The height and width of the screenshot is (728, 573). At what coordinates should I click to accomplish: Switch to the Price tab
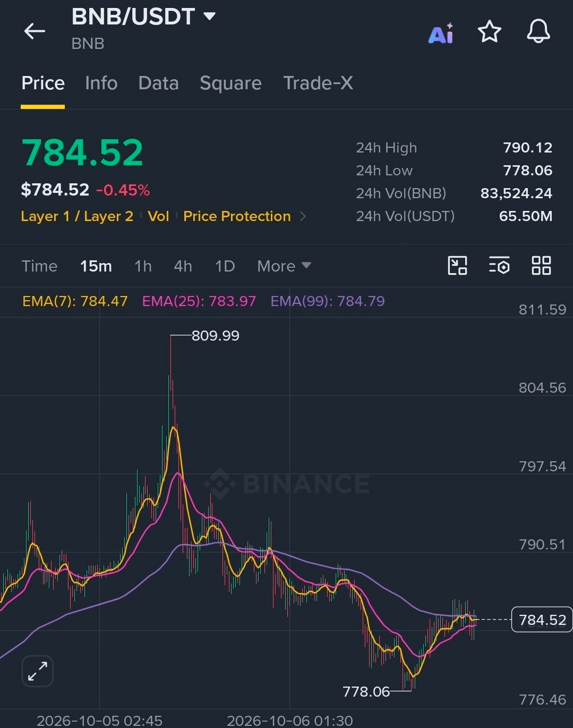[x=43, y=83]
